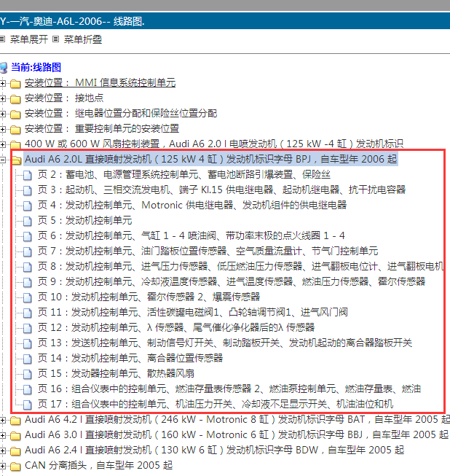
Task: Click the page icon for 页 10
Action: (x=28, y=297)
